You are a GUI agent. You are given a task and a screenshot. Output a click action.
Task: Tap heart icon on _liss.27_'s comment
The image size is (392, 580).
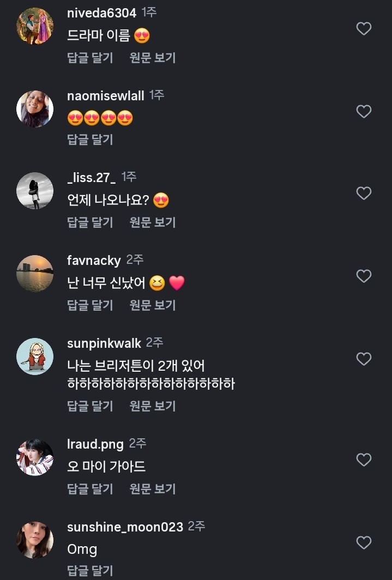coord(364,194)
